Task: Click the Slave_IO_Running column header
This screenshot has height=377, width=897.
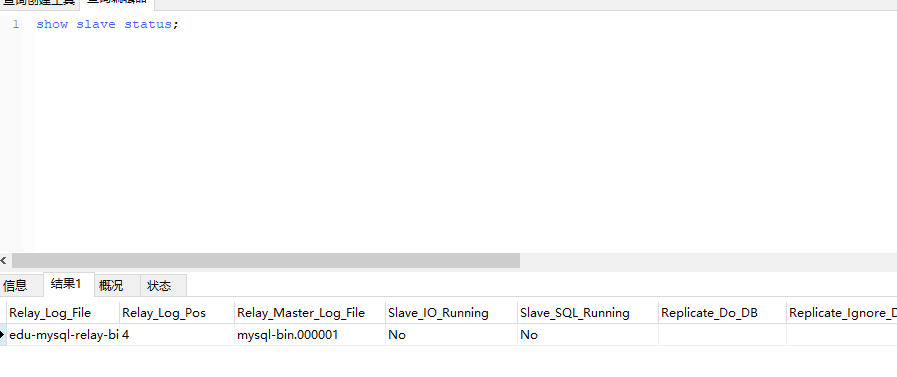Action: click(x=451, y=313)
